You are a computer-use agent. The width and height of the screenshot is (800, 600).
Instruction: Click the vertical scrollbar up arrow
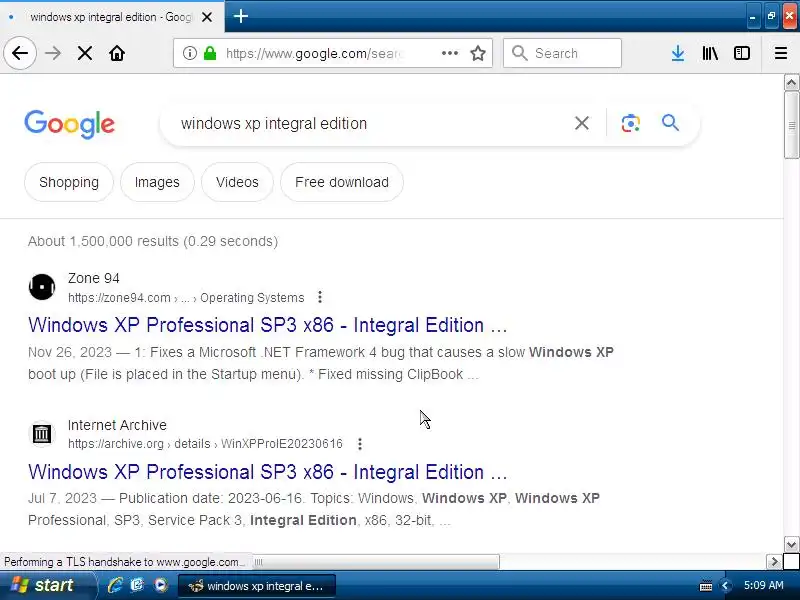click(x=791, y=82)
